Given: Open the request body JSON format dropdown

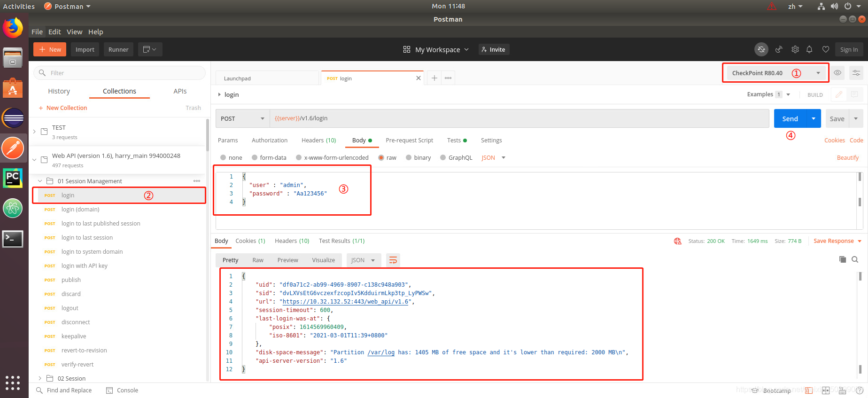Looking at the screenshot, I should [x=493, y=157].
